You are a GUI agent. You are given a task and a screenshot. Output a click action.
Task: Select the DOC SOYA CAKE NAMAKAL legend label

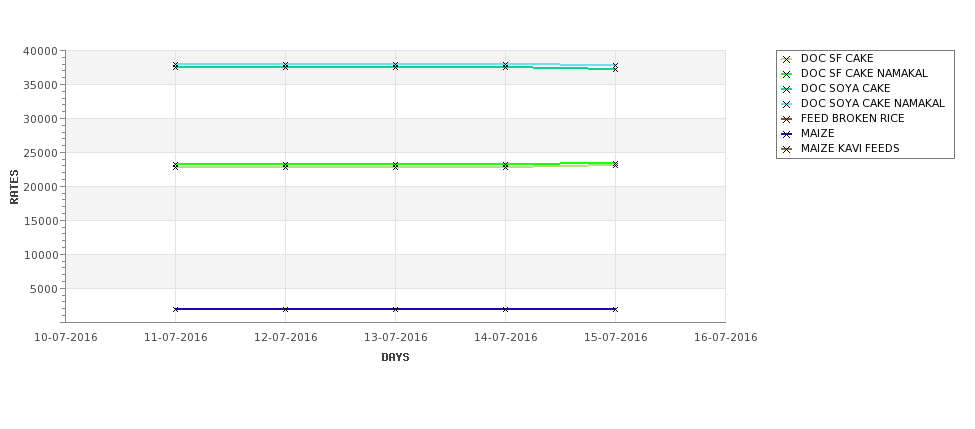click(x=872, y=103)
